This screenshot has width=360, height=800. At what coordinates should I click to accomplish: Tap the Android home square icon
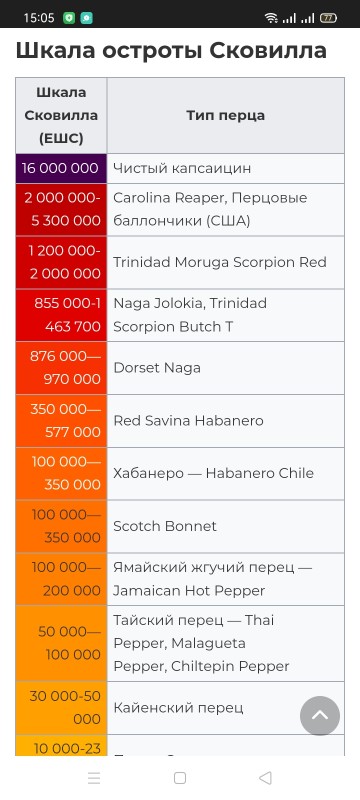pos(179,778)
